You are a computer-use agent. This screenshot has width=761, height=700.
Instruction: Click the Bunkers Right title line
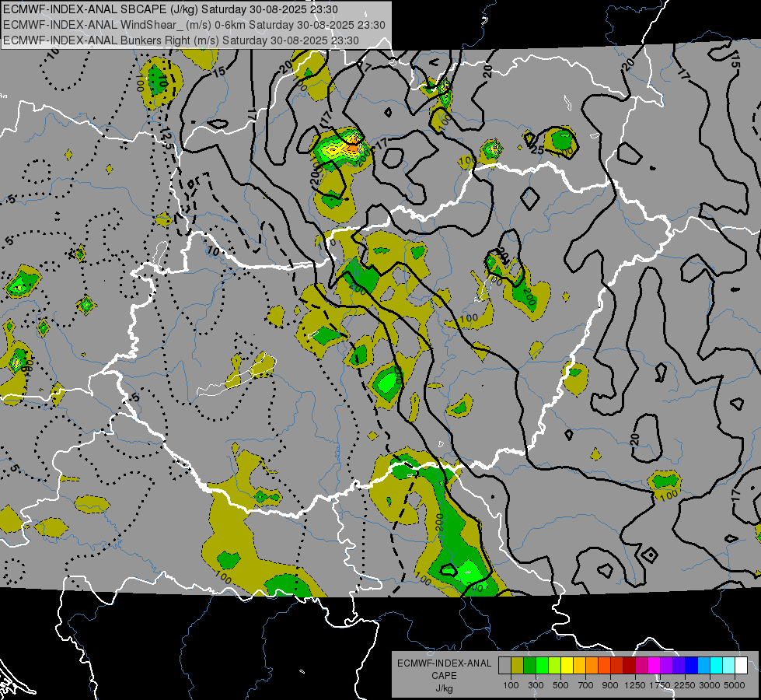[181, 40]
